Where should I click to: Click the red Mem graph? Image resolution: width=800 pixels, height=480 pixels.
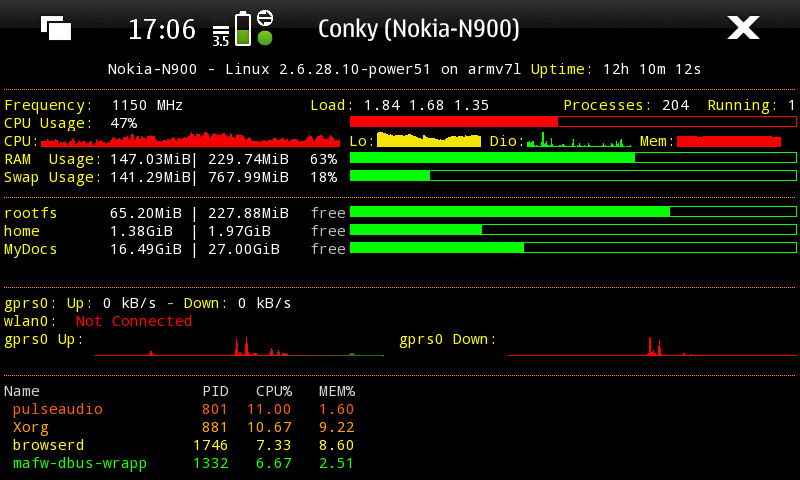[729, 141]
